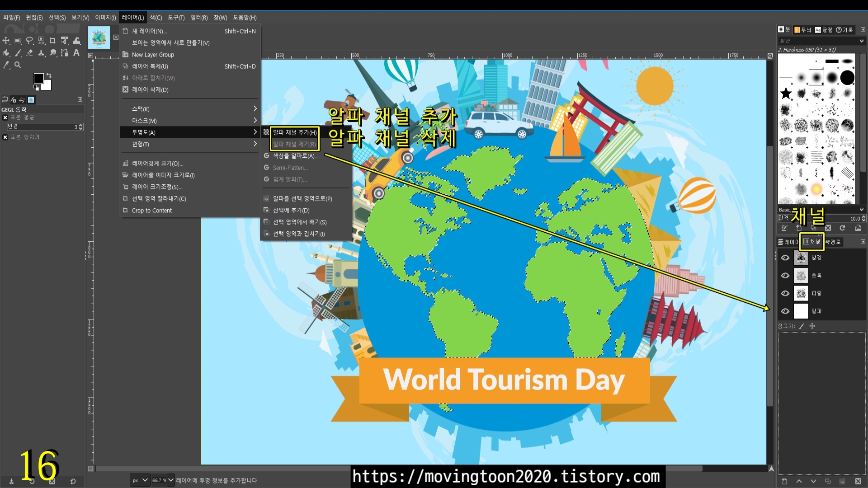Select the 알파 channel row
Image resolution: width=868 pixels, height=488 pixels.
click(822, 311)
